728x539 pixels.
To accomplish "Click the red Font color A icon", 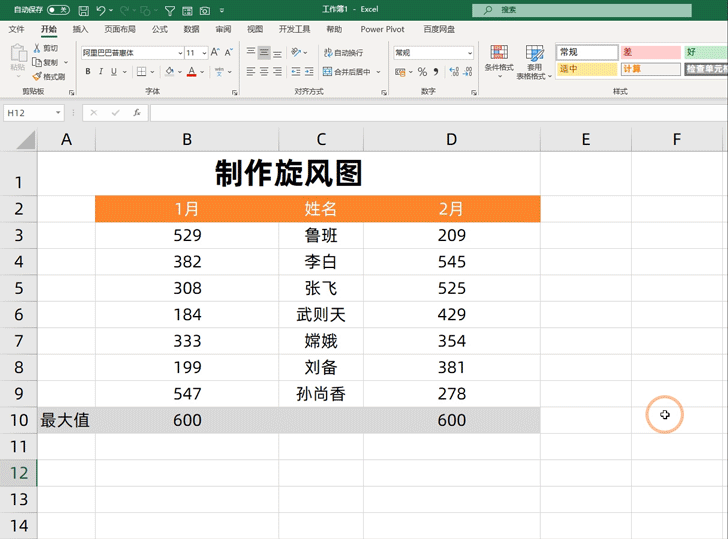I will (191, 71).
